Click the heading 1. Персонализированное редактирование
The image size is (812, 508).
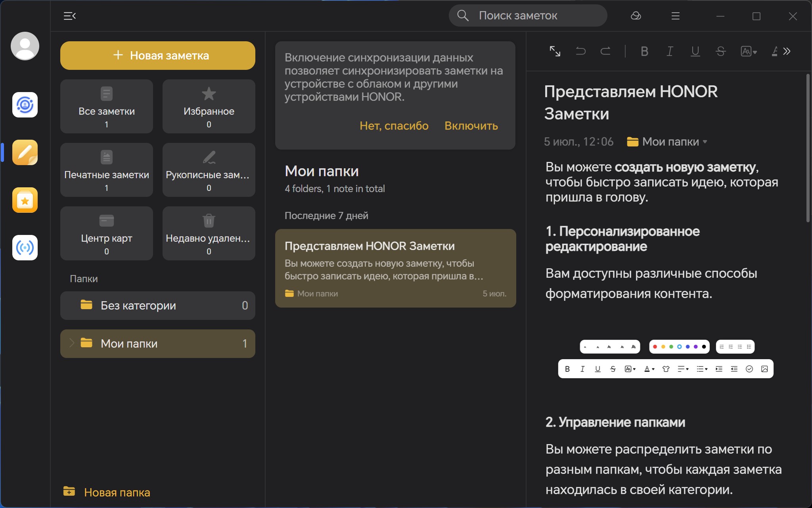[x=622, y=239]
